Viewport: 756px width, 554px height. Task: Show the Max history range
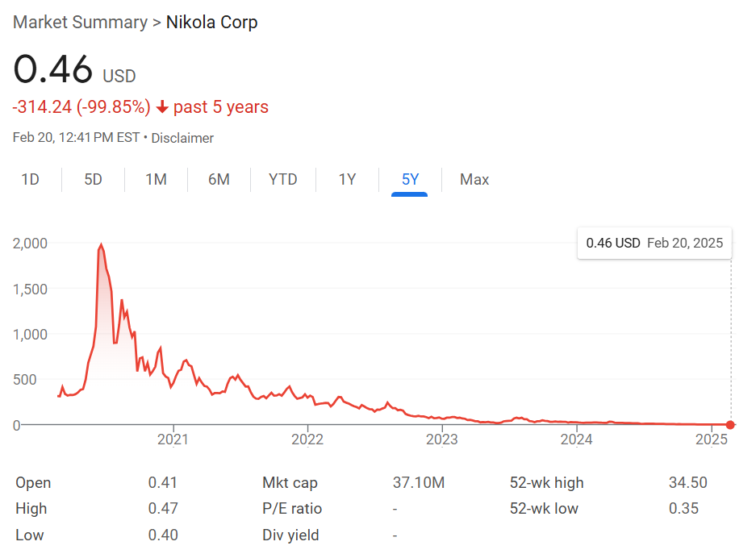474,179
